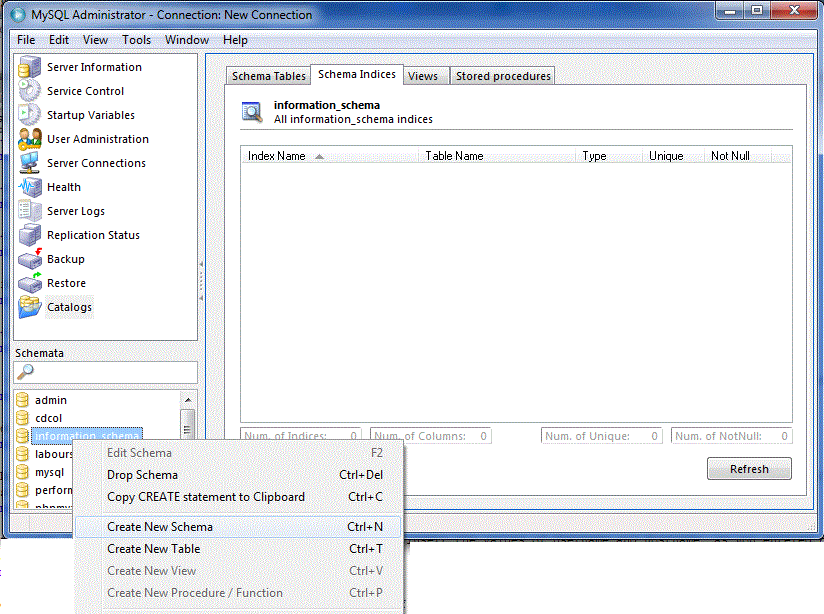Screen dimensions: 824x614
Task: Select Health label in sidebar
Action: click(x=64, y=187)
